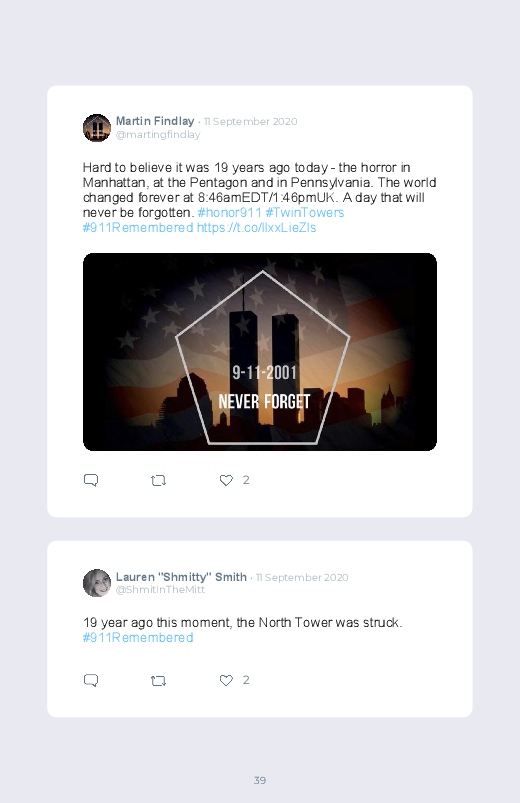Click reply icon on Lauren Smith's tweet

coord(91,680)
